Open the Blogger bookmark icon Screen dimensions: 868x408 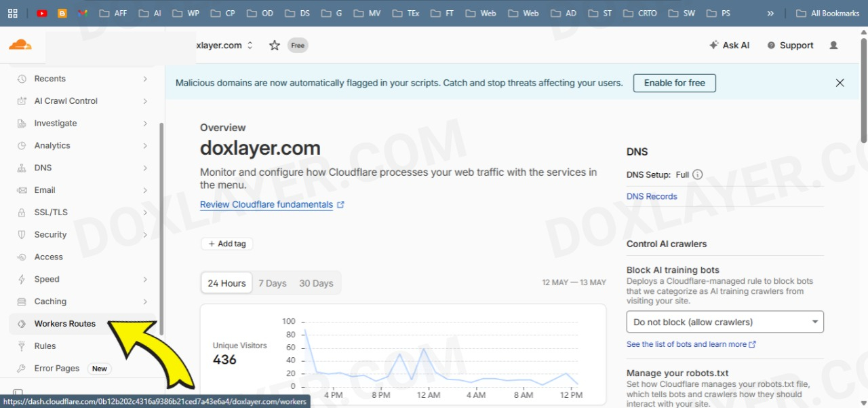tap(62, 13)
